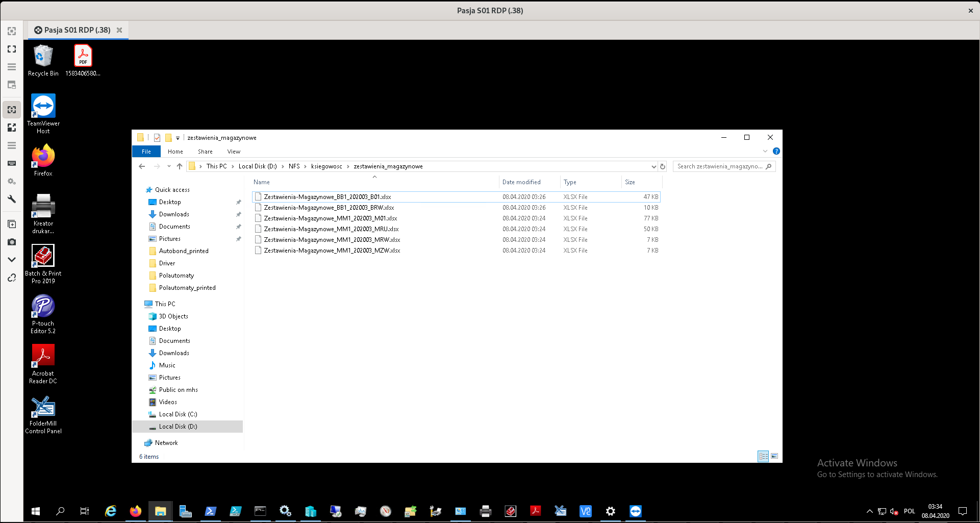Sort files by Name column
The image size is (980, 523).
click(375, 182)
